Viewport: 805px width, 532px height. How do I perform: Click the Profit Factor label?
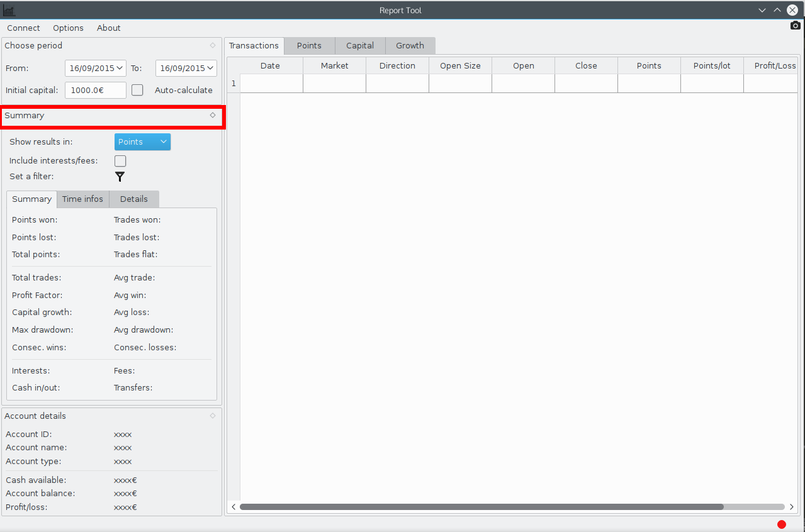pos(37,295)
